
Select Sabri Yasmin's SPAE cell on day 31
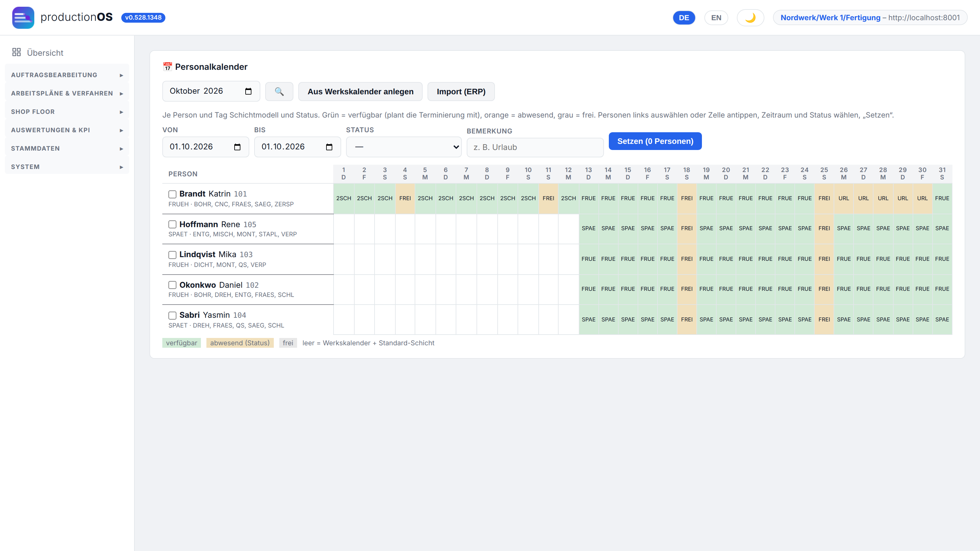tap(942, 319)
